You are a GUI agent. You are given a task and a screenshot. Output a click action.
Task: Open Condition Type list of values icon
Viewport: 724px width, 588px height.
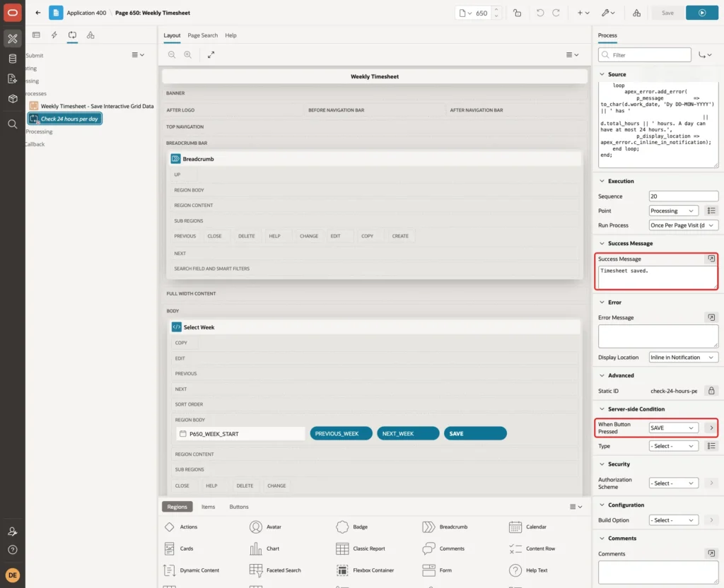click(711, 445)
